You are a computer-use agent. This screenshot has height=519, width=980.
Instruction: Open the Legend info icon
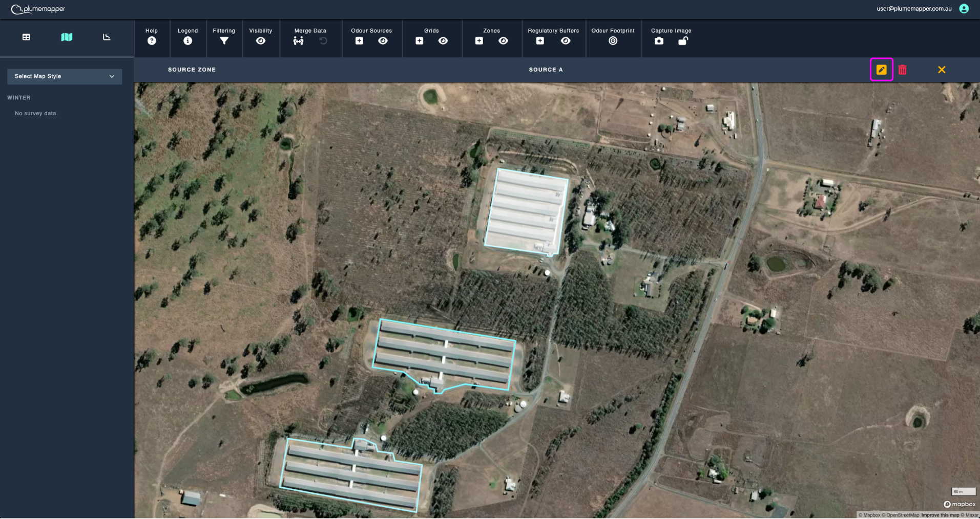point(187,41)
